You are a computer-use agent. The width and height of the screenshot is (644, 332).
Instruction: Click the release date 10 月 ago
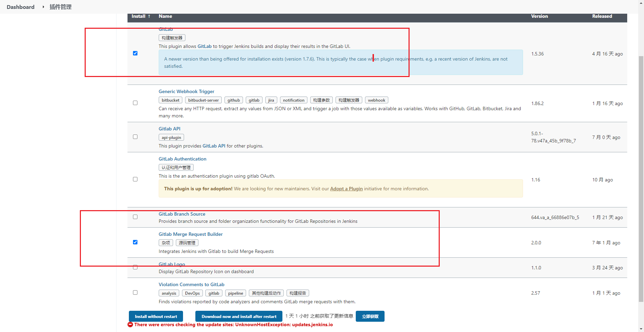(603, 180)
